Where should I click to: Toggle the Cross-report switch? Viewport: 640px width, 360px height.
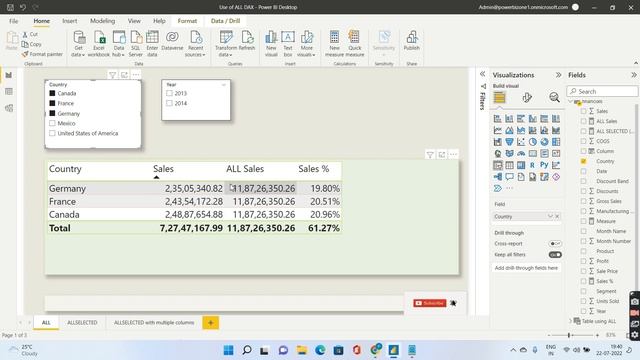555,244
